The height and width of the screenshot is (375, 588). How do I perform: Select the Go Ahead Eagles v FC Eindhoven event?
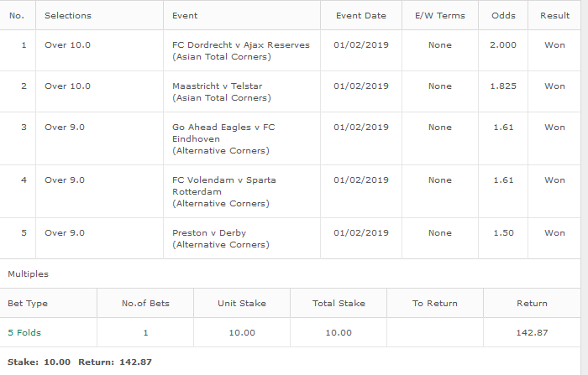[223, 139]
